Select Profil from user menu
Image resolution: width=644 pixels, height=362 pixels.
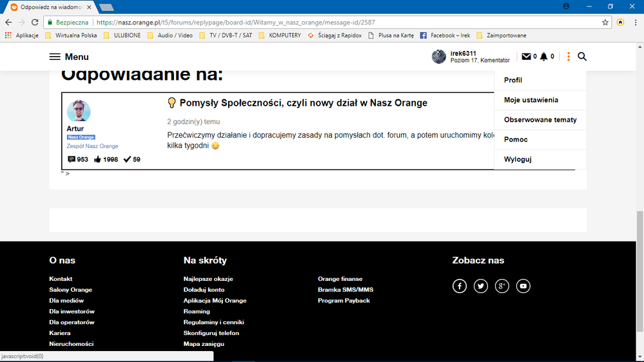[x=513, y=81]
